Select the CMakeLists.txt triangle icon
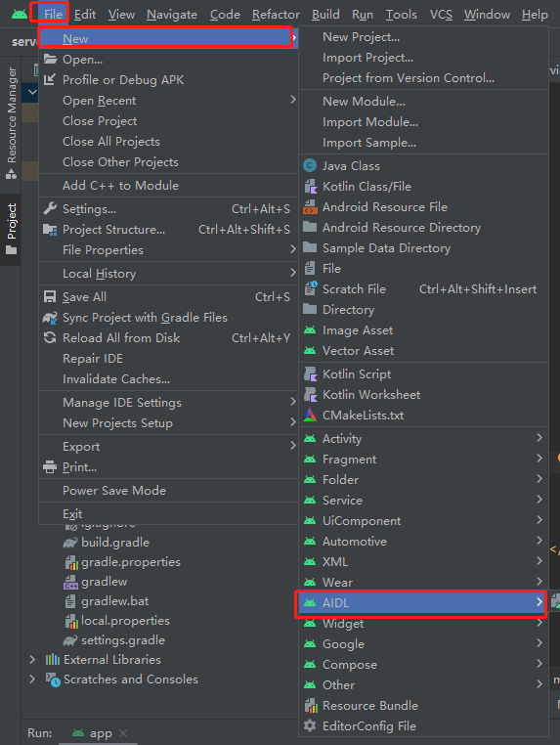This screenshot has width=560, height=745. [310, 416]
